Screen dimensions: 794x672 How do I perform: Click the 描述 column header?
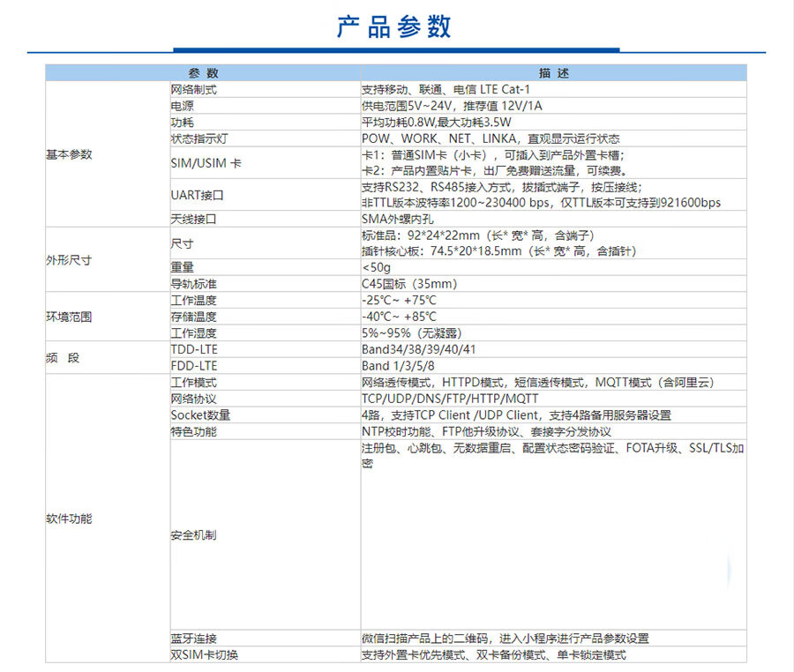point(553,73)
